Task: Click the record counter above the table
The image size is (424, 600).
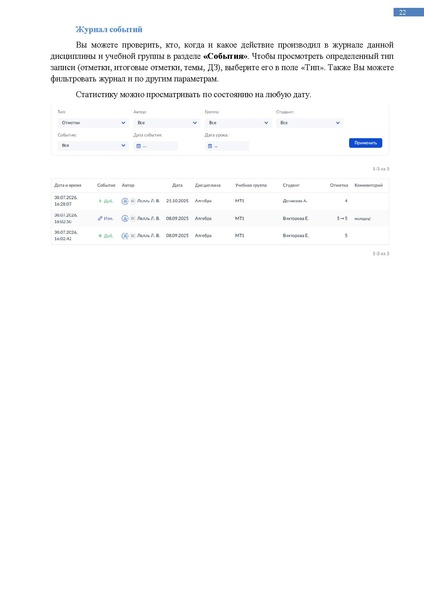Action: [381, 169]
